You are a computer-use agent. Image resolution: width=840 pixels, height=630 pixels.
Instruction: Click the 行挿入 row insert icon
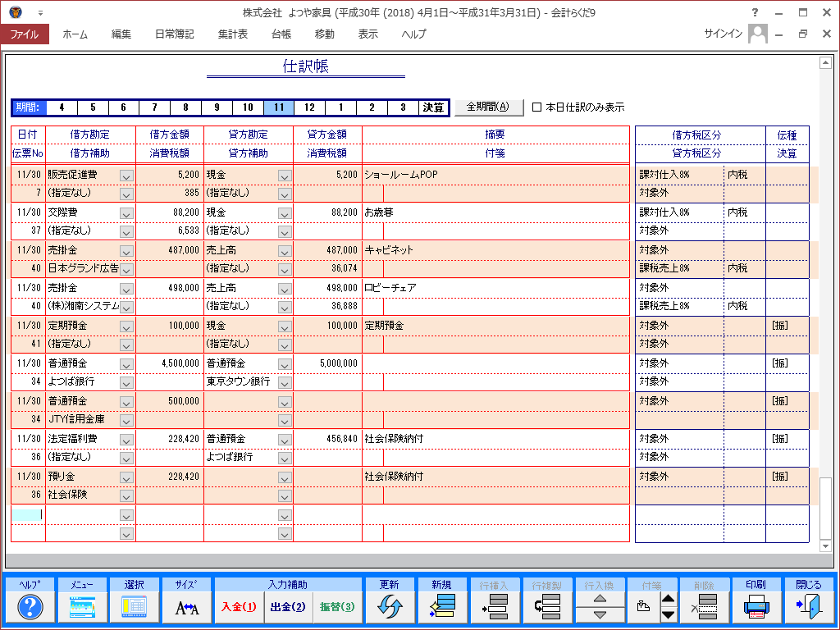click(495, 607)
